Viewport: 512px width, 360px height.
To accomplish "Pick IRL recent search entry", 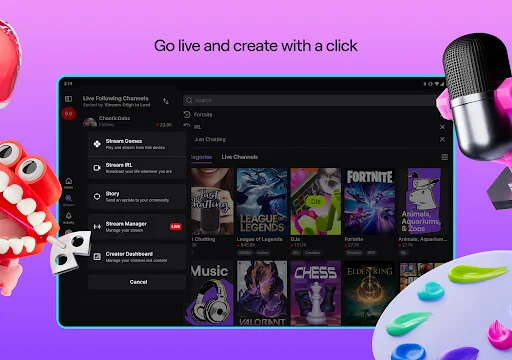I will (198, 127).
